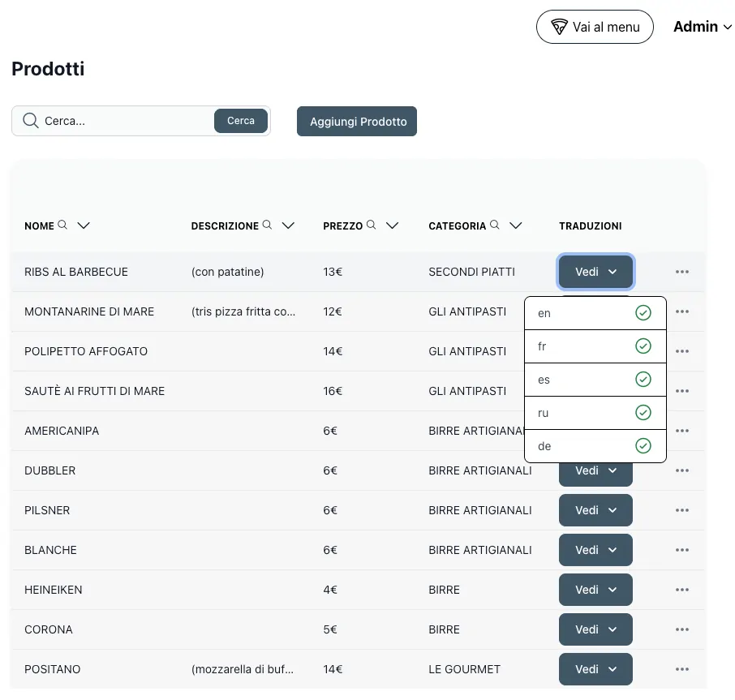This screenshot has height=700, width=735.
Task: Open the three-dots menu for POSITANO row
Action: (682, 669)
